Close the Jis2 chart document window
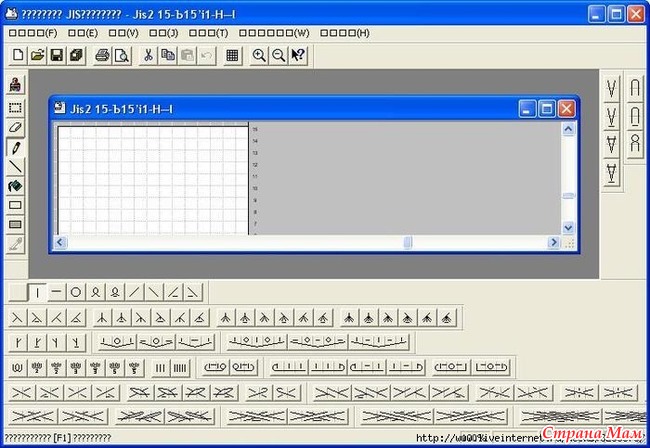 (566, 109)
